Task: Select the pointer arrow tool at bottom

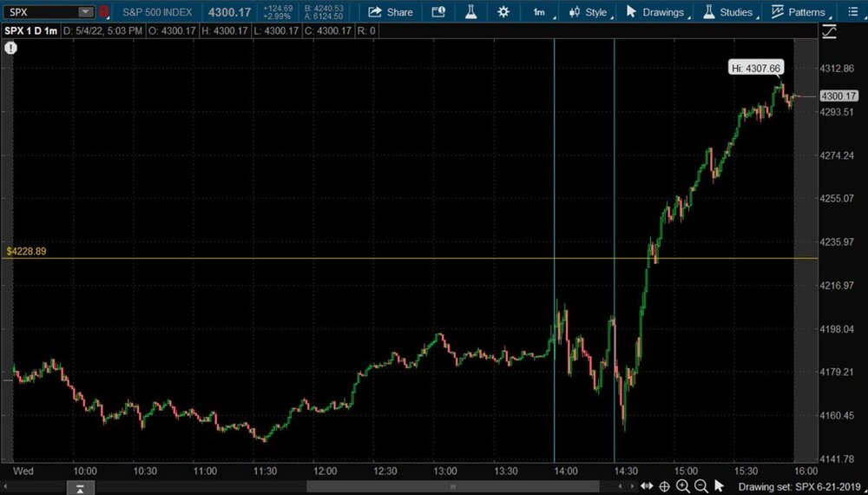Action: [x=720, y=486]
